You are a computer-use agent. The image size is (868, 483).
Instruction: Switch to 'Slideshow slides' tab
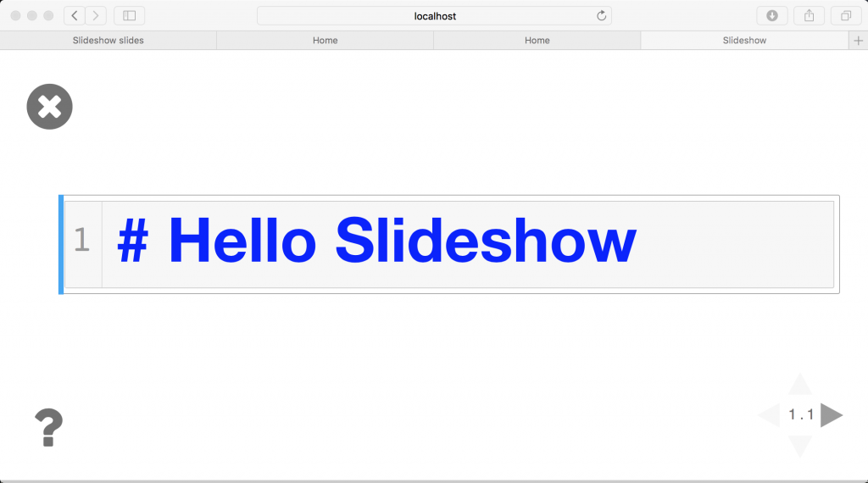tap(108, 41)
